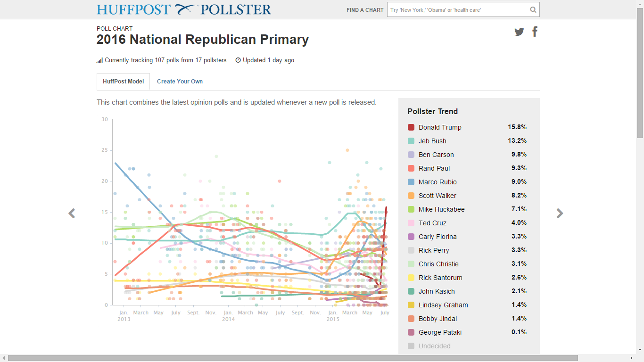Select Scott Walker in Pollster Trend
The height and width of the screenshot is (362, 644).
(437, 196)
